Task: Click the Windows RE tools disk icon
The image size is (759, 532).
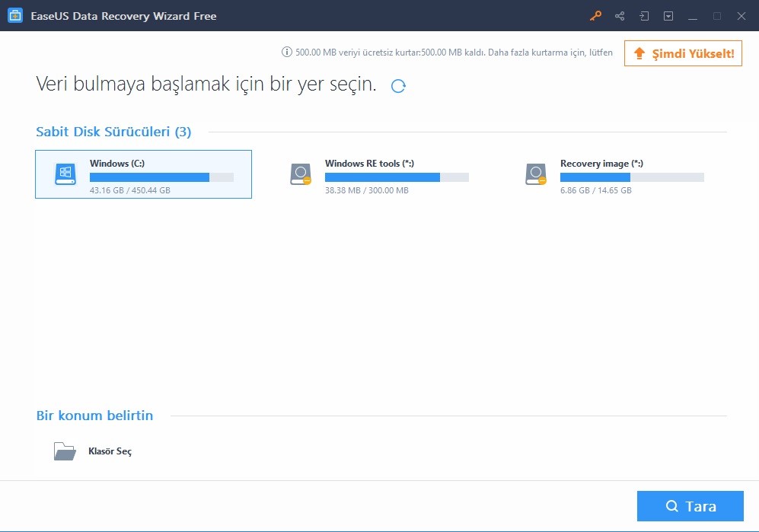Action: (301, 174)
